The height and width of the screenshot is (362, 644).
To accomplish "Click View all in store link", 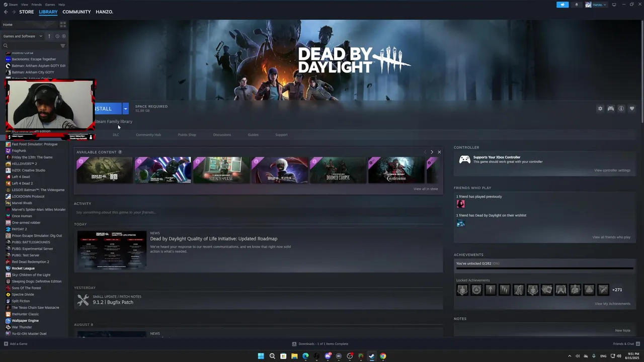I will 426,189.
